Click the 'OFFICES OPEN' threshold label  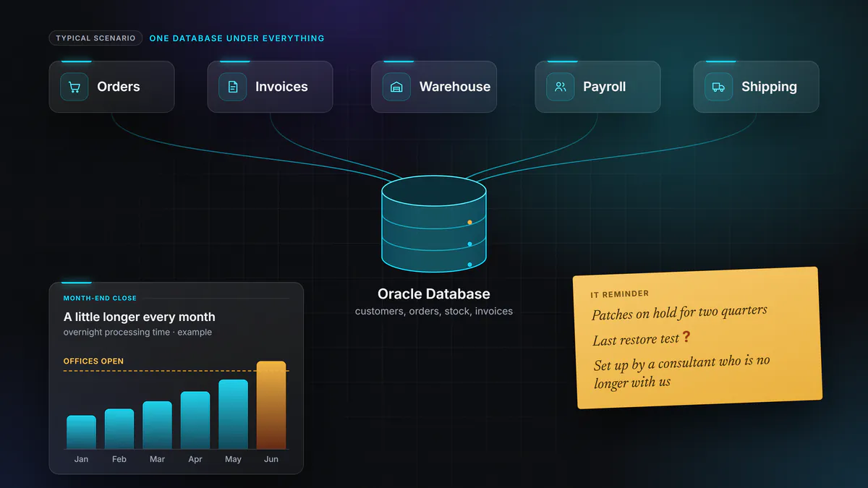[x=93, y=361]
